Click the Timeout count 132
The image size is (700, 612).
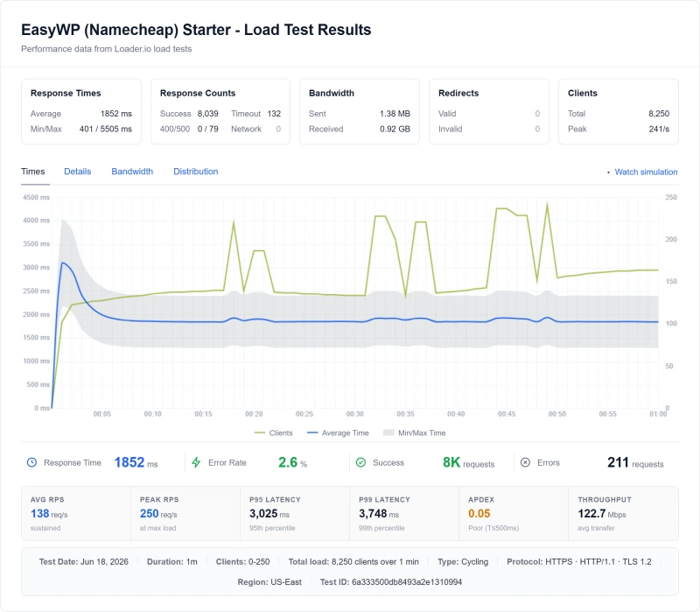tap(274, 114)
